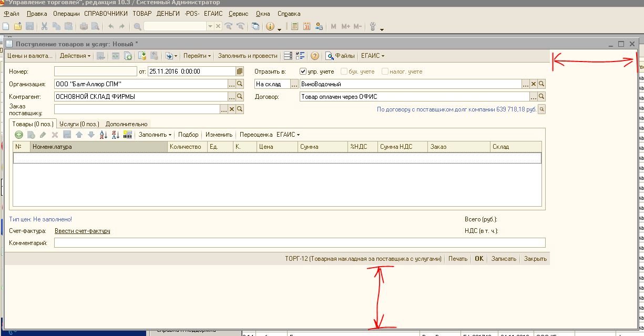This screenshot has height=336, width=644.
Task: Open the calculator icon in the main toolbar
Action: pos(294,26)
